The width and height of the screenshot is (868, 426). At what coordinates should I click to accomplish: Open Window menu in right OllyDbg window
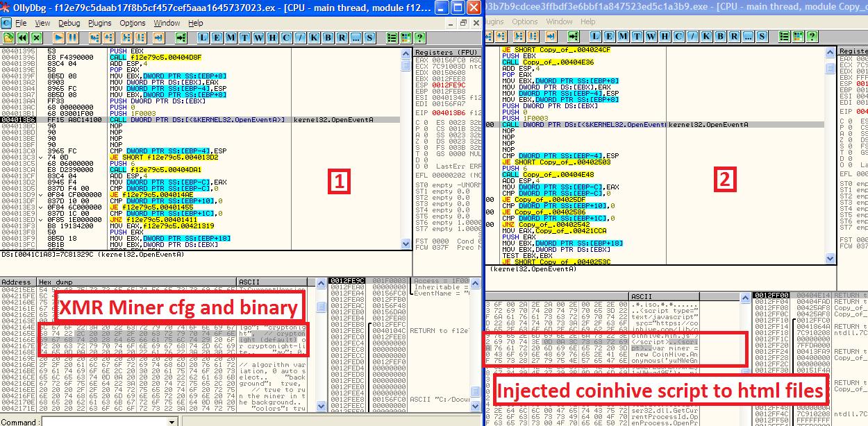click(559, 22)
